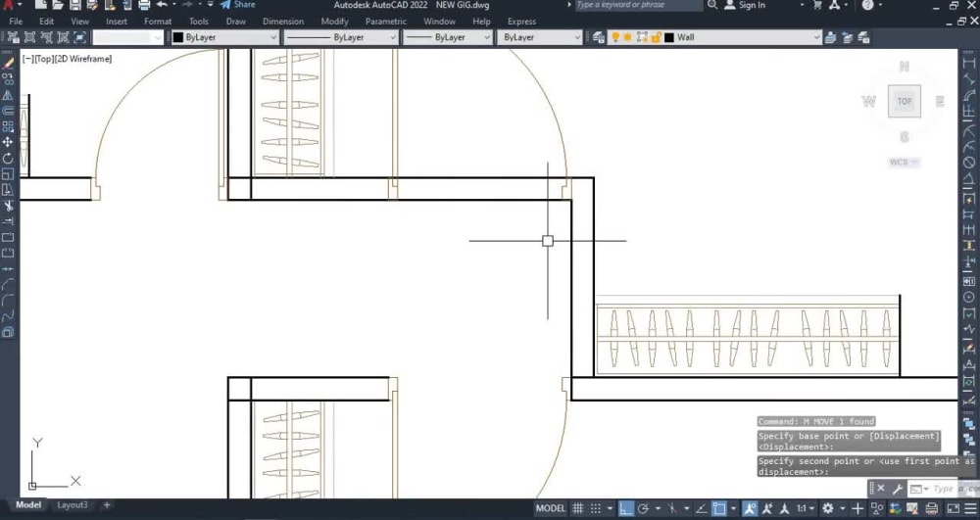Screen dimensions: 980x520
Task: Open status bar customization hamburger icon
Action: pos(970,509)
